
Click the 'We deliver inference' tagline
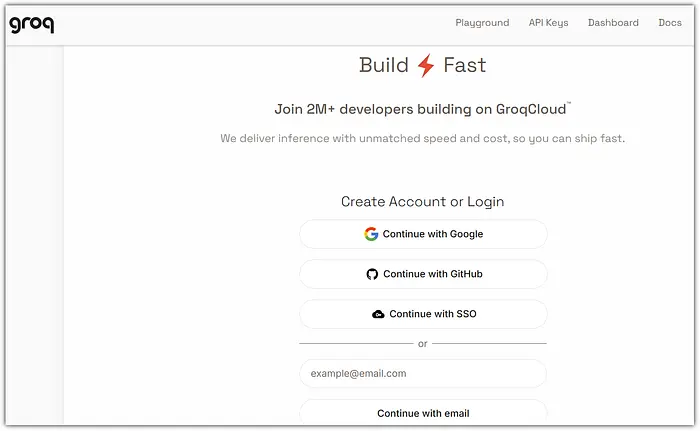click(422, 138)
